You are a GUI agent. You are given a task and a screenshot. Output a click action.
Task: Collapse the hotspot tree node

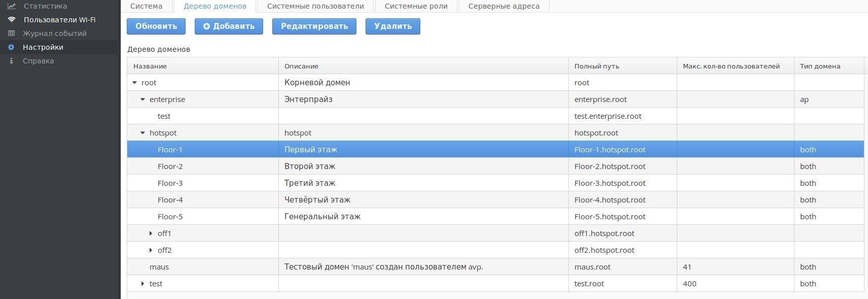click(142, 133)
